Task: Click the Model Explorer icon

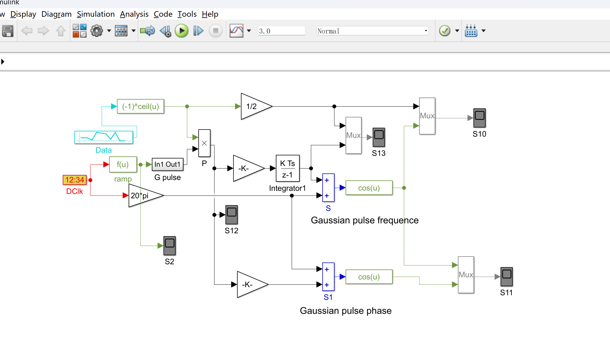Action: pos(121,31)
